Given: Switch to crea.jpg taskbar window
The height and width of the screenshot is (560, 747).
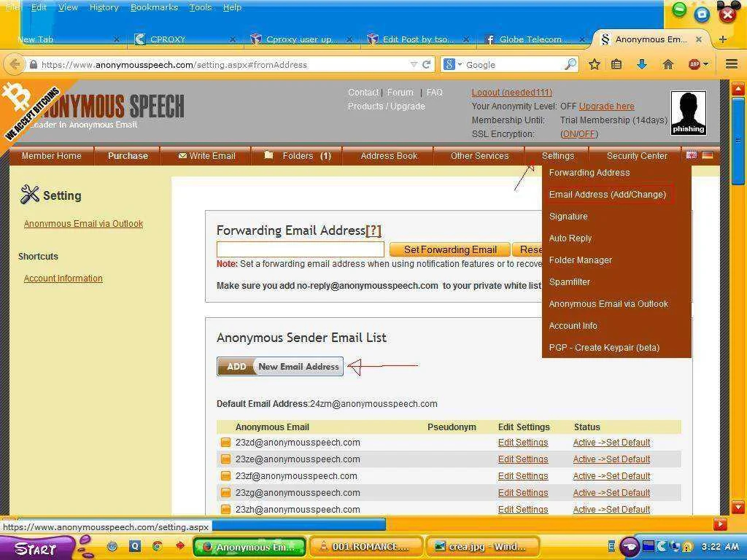Looking at the screenshot, I should 481,547.
